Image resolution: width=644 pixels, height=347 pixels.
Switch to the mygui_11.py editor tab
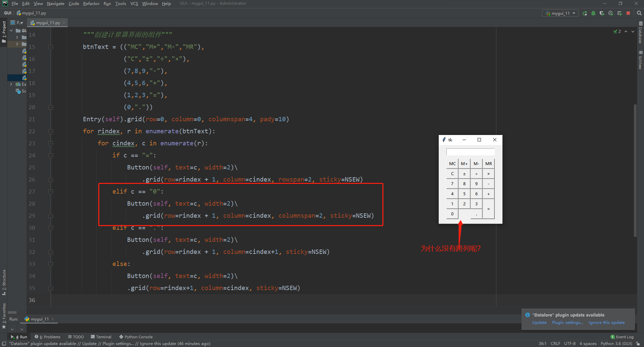click(x=48, y=23)
